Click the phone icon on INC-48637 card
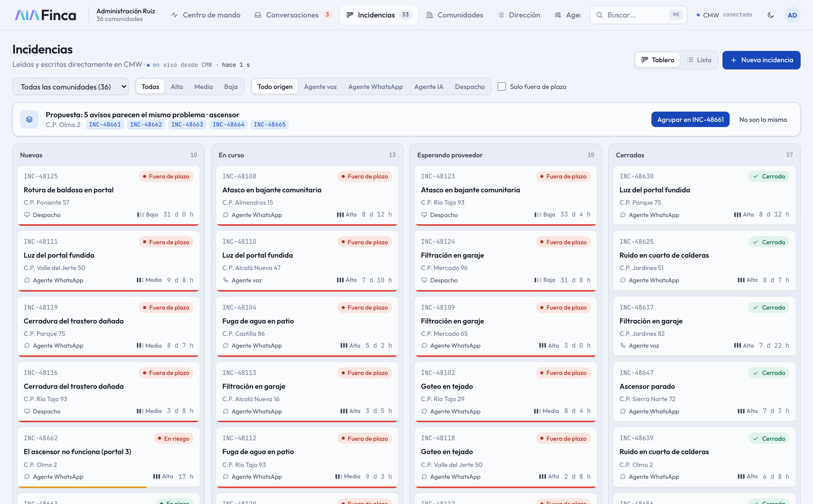The height and width of the screenshot is (504, 813). [x=623, y=345]
